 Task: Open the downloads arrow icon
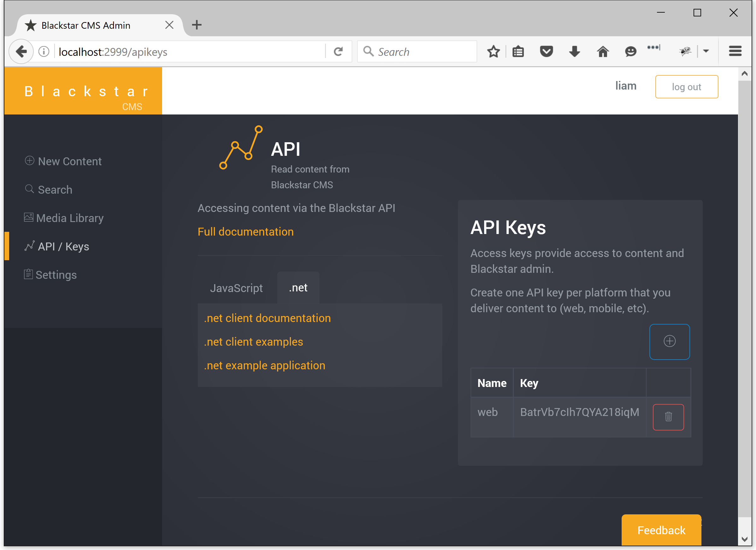[x=574, y=52]
